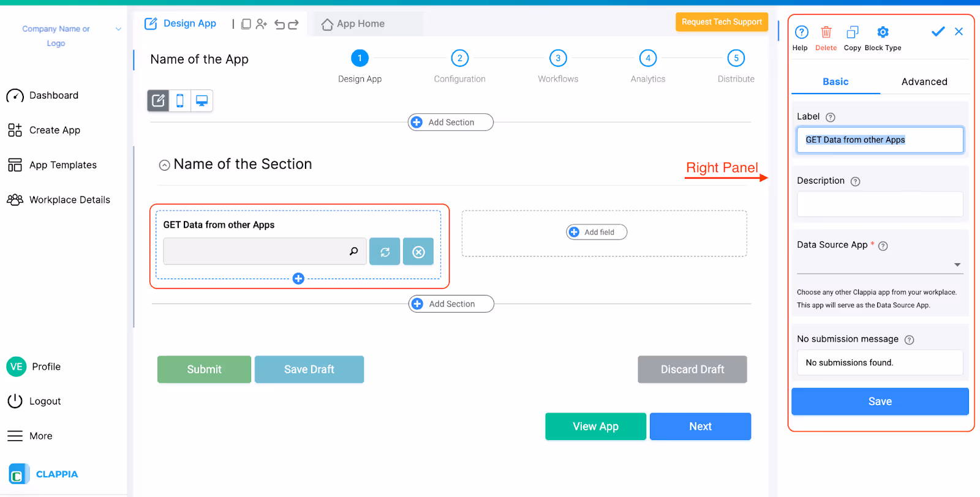Click the Label input field
The width and height of the screenshot is (980, 497).
point(880,140)
